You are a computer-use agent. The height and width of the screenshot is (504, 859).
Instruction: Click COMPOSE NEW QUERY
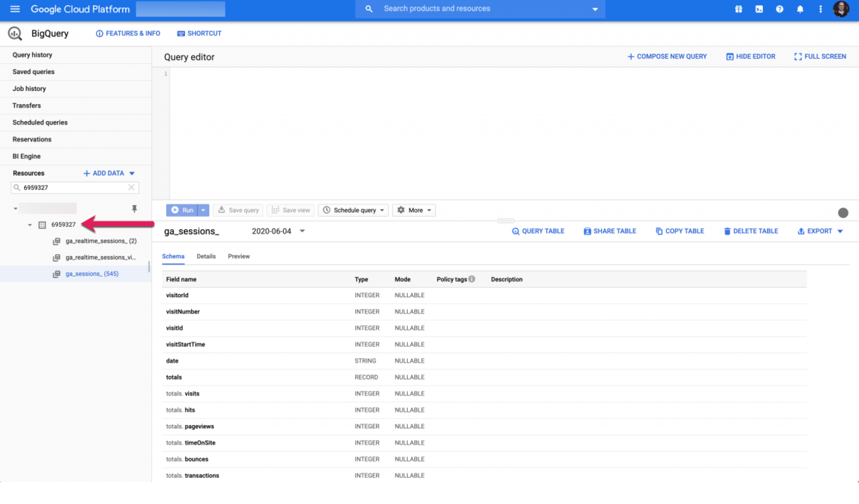[x=667, y=57]
